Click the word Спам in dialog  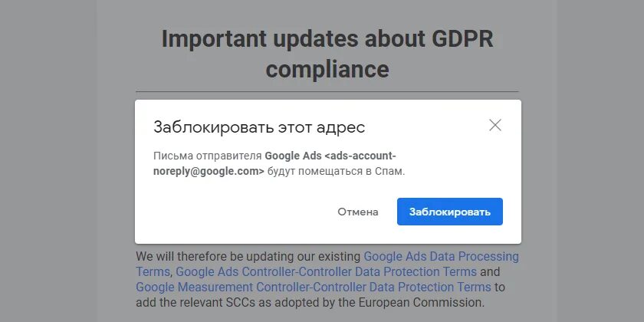[x=388, y=171]
